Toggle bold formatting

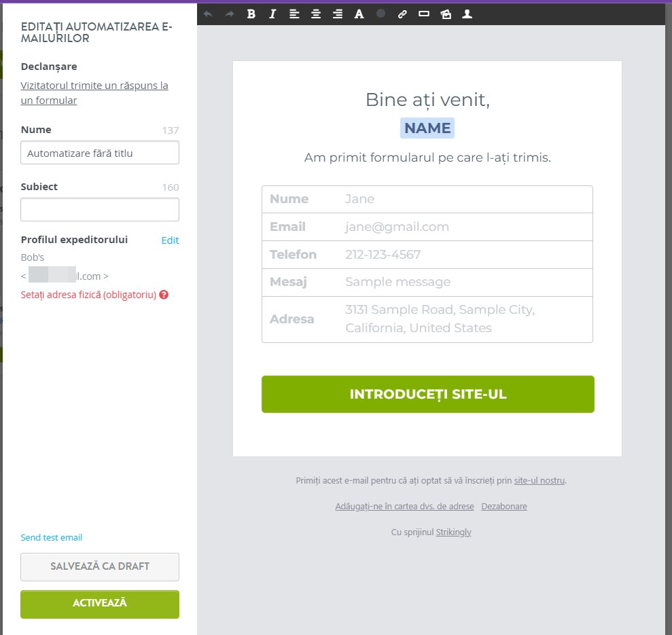pyautogui.click(x=251, y=14)
